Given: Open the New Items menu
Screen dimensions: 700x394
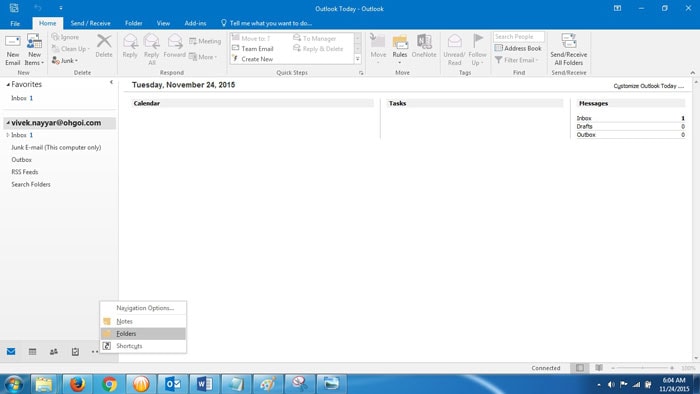Looking at the screenshot, I should [34, 50].
